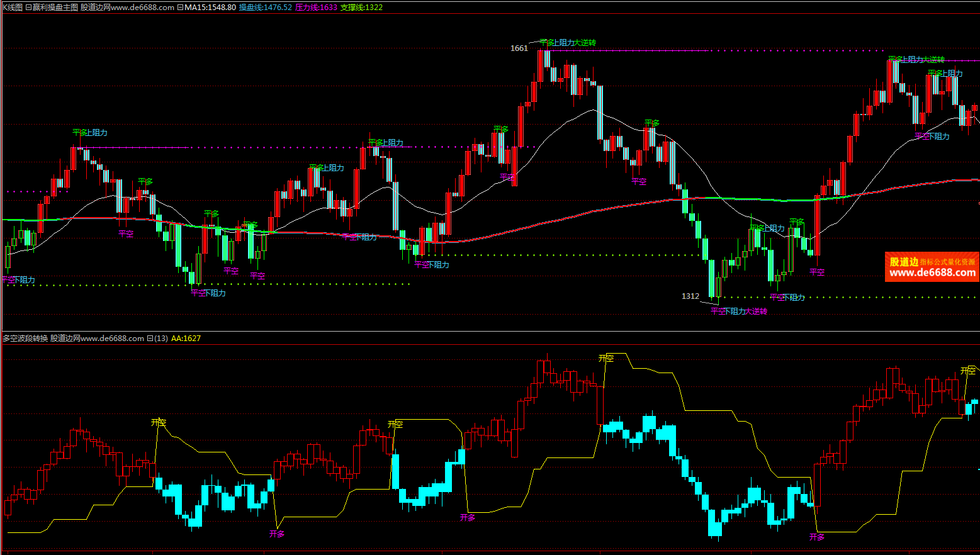Click the 操盘线:1476.52 cyan readout

(265, 8)
